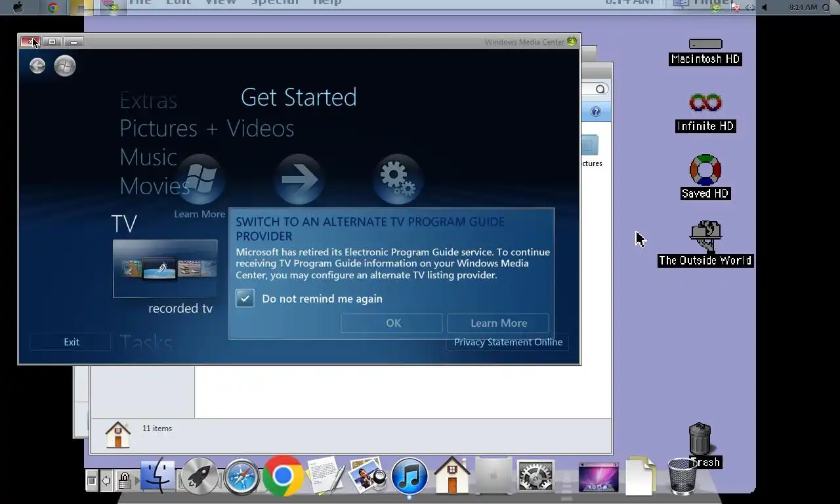
Task: Click the Chrome icon in top menu bar
Action: [53, 7]
